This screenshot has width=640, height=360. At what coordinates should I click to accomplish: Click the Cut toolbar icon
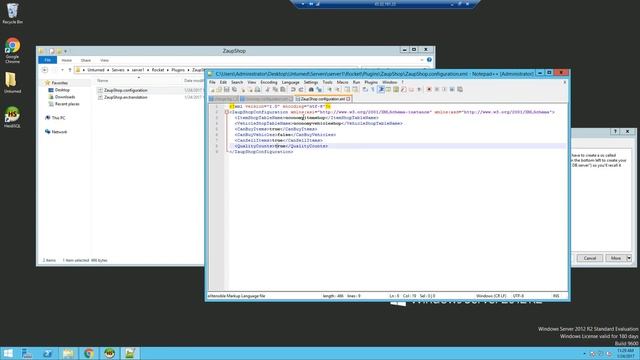tap(268, 89)
